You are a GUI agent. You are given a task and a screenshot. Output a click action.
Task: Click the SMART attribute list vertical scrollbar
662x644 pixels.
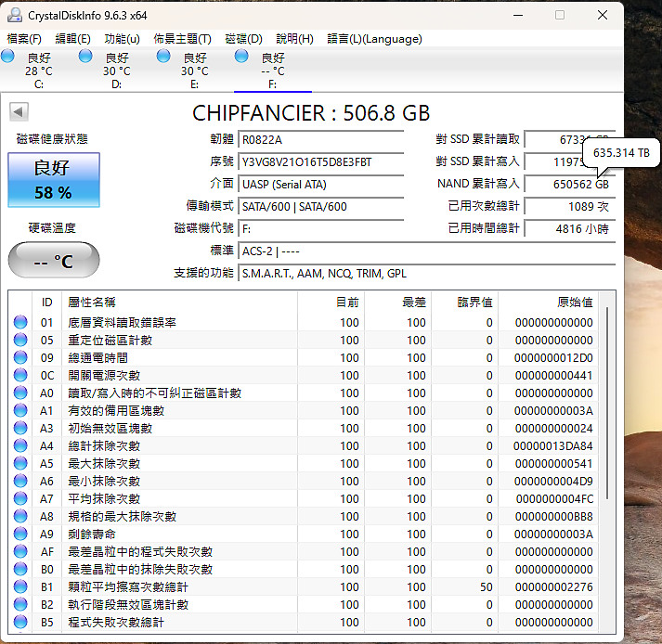(x=607, y=403)
